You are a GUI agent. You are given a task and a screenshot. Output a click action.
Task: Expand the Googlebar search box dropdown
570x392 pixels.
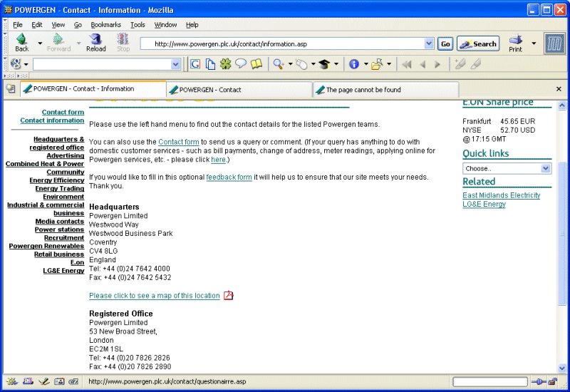point(175,64)
